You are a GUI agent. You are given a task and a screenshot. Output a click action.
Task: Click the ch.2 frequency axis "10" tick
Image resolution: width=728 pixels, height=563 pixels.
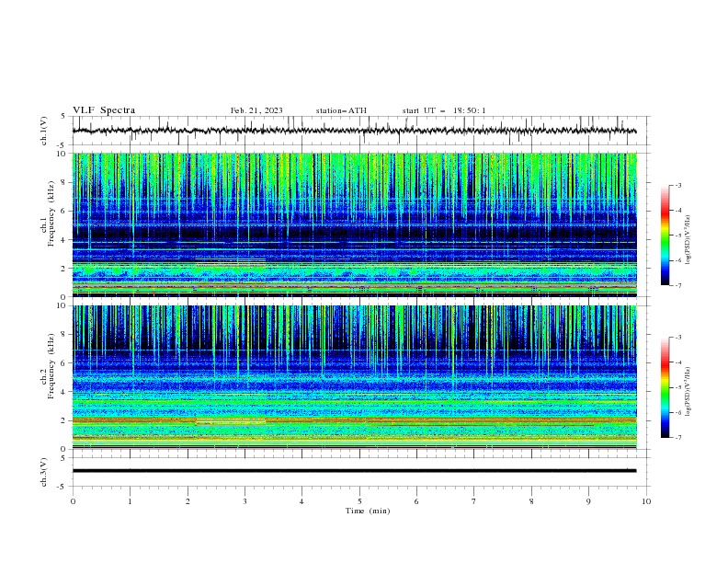(61, 305)
